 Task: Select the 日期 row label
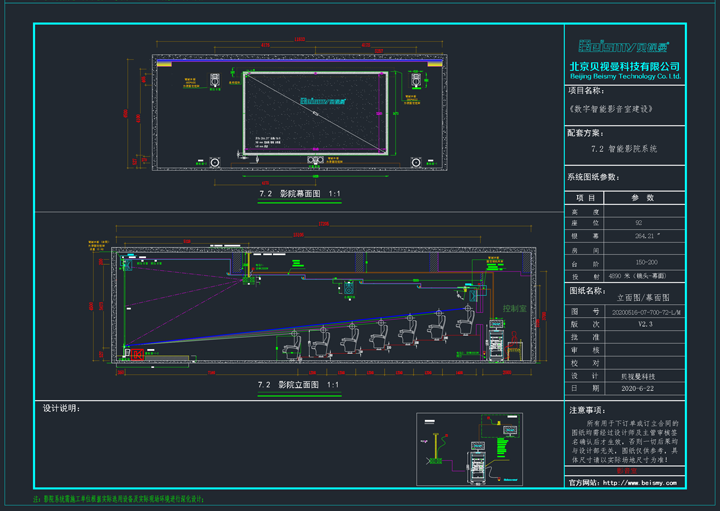585,388
